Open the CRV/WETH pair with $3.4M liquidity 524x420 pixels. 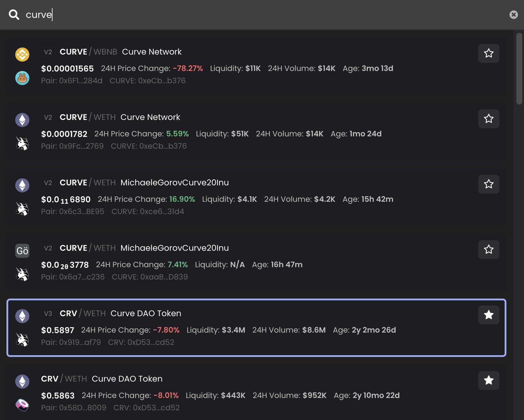pos(256,328)
